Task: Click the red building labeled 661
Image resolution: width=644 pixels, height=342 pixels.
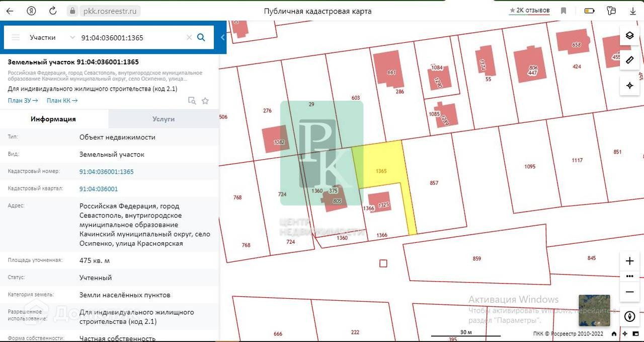Action: coord(388,70)
